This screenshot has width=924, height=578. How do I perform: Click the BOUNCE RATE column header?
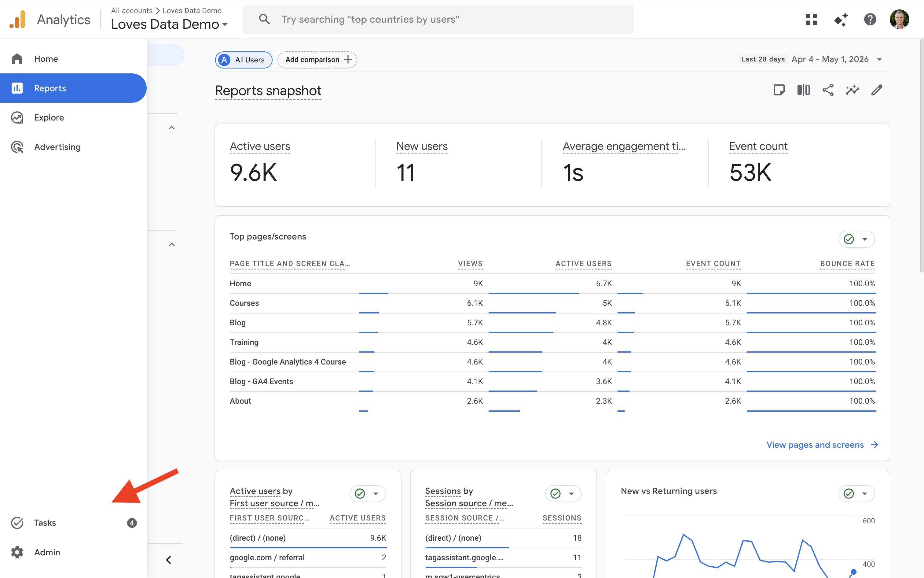847,264
